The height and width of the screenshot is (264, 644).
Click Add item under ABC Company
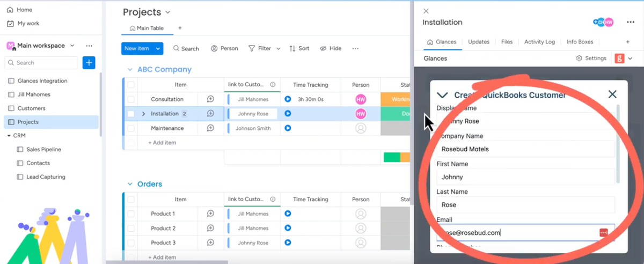click(162, 143)
